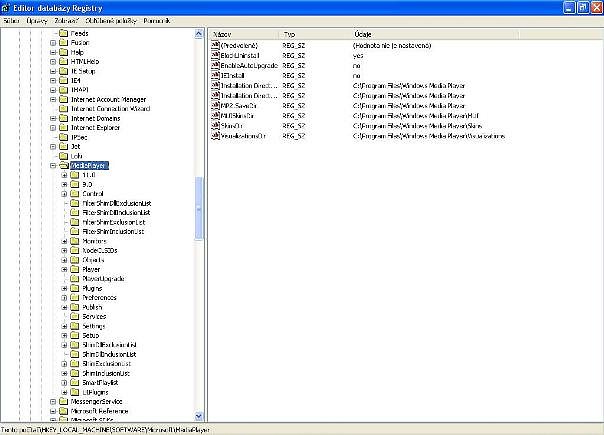The image size is (604, 435).
Task: Open the Úpravy menu
Action: [x=37, y=21]
